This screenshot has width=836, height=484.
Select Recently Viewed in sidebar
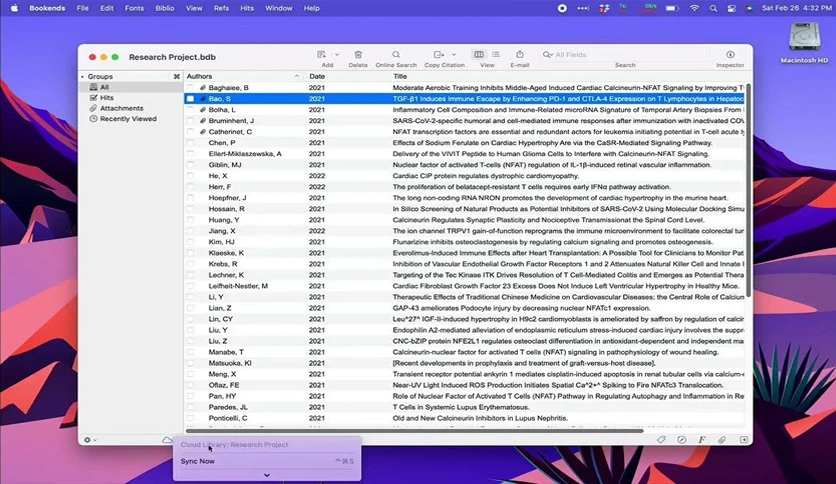point(131,119)
